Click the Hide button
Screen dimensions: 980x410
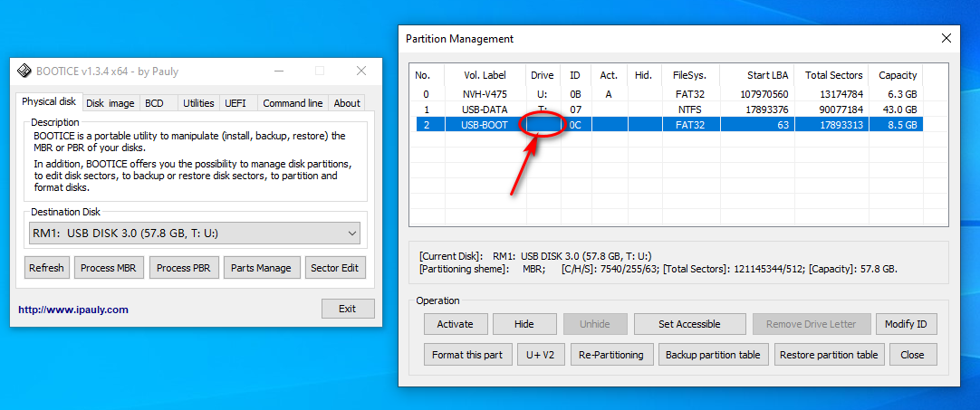point(524,324)
